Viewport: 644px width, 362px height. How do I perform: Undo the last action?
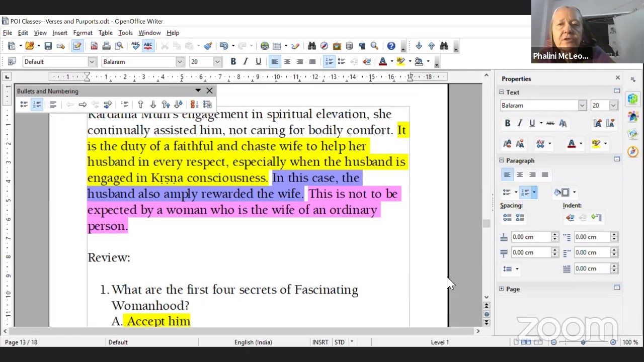coord(223,46)
